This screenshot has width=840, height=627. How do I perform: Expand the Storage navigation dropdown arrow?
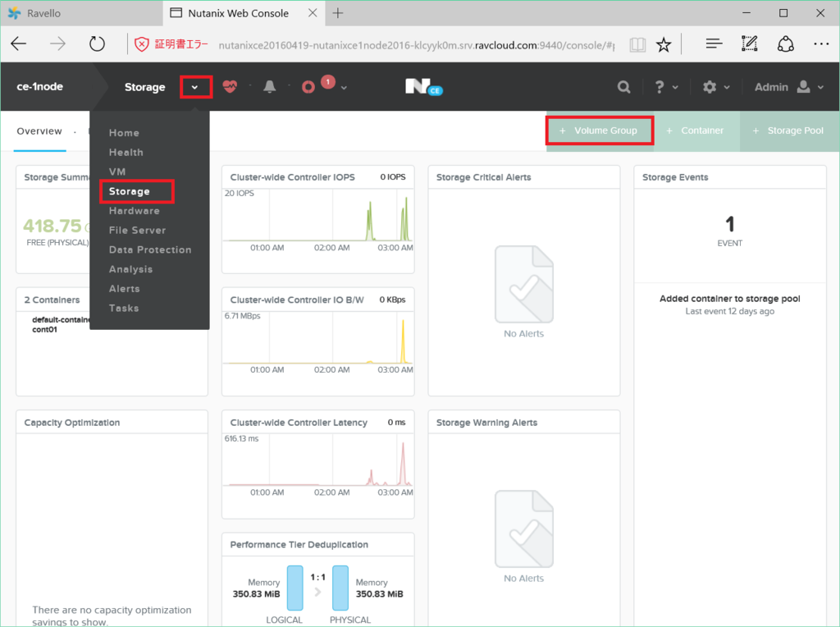pyautogui.click(x=195, y=87)
